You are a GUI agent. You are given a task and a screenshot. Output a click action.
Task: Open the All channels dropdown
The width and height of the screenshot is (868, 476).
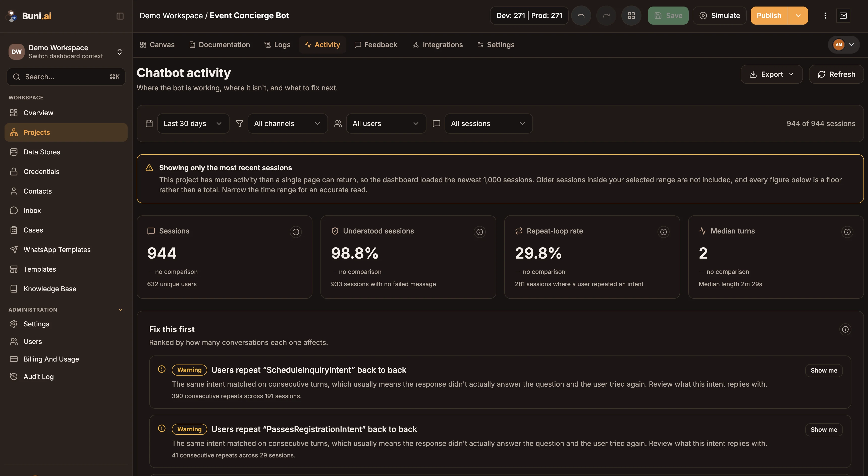coord(287,124)
